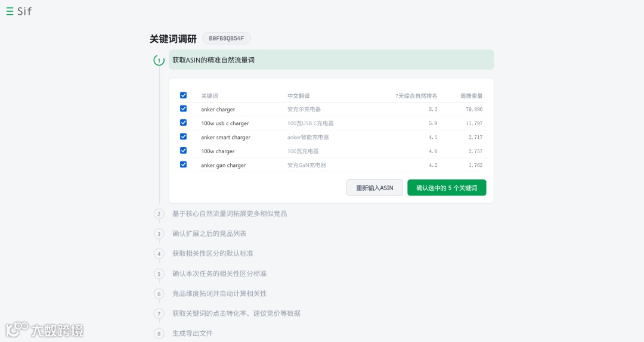Click the B0FB8QB54F ASIN tag
This screenshot has height=342, width=644.
click(x=227, y=38)
